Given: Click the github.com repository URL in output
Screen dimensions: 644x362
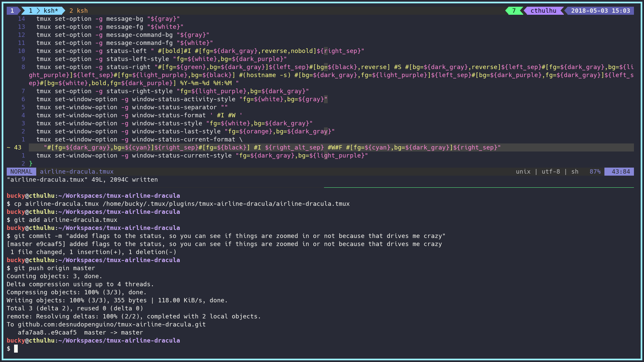Looking at the screenshot, I should 112,324.
